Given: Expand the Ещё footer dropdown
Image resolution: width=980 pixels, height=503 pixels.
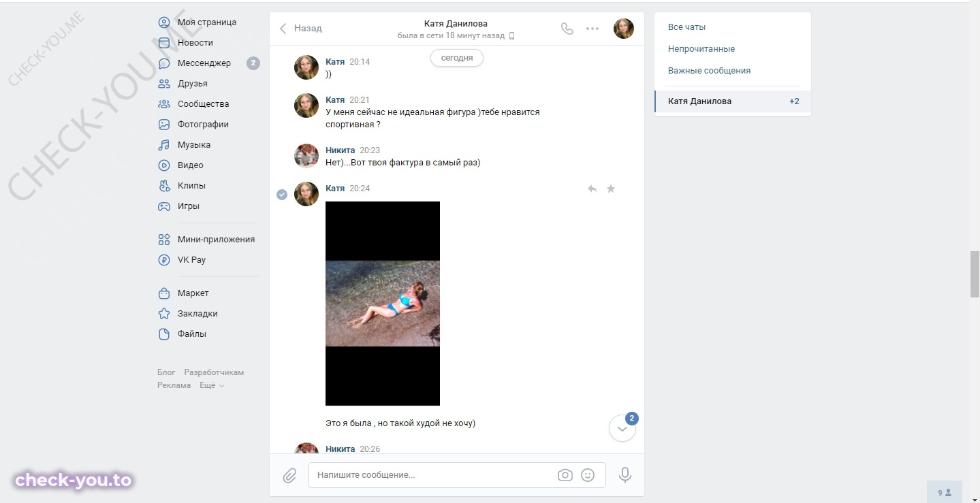Looking at the screenshot, I should 212,385.
